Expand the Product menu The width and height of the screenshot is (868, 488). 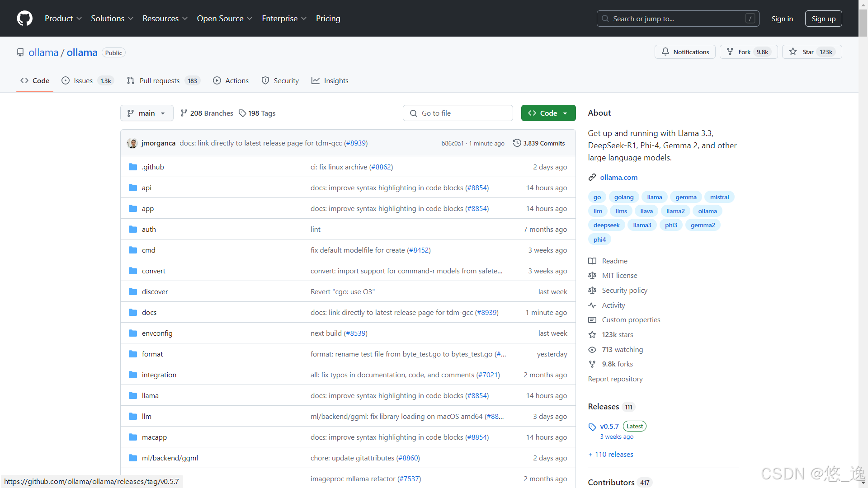pyautogui.click(x=63, y=19)
